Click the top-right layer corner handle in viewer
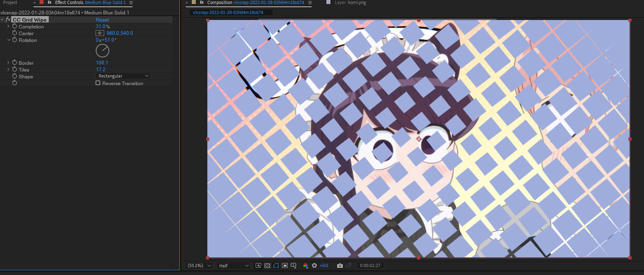The image size is (644, 275). click(x=630, y=20)
